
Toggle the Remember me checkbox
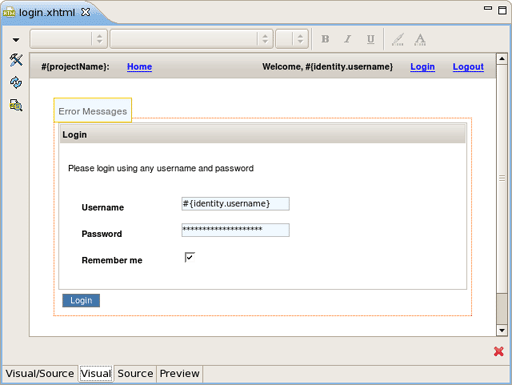[x=190, y=257]
